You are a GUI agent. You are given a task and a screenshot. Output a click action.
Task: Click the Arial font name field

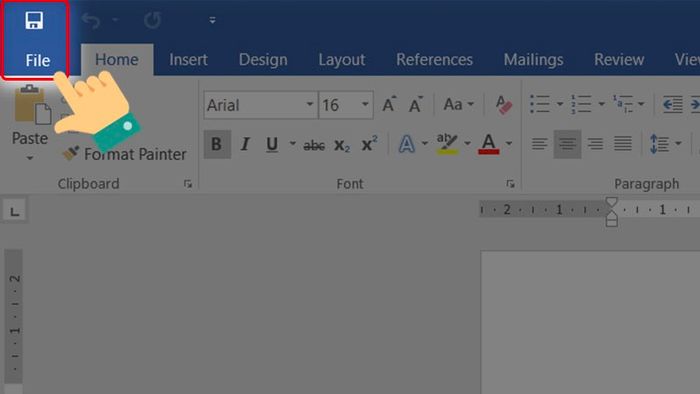click(x=255, y=105)
